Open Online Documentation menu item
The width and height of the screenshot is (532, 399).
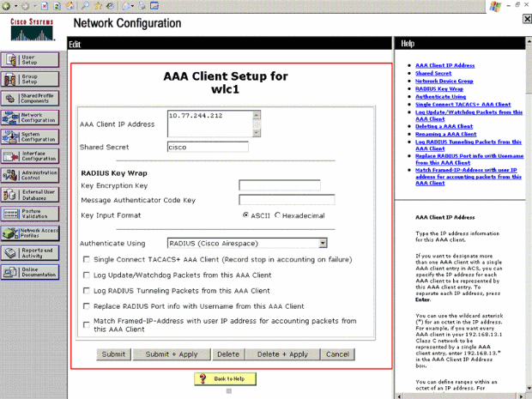coord(30,272)
